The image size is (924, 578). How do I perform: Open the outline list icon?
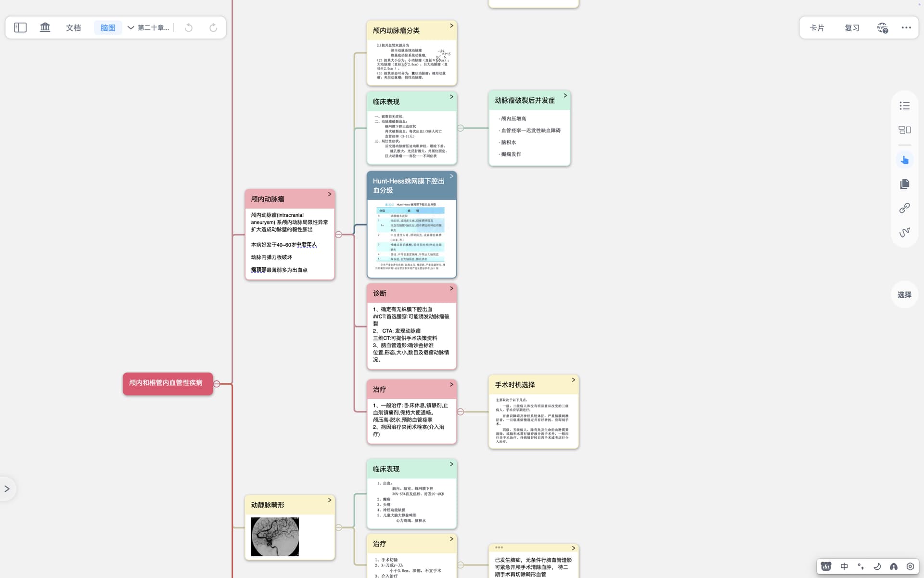(x=904, y=105)
